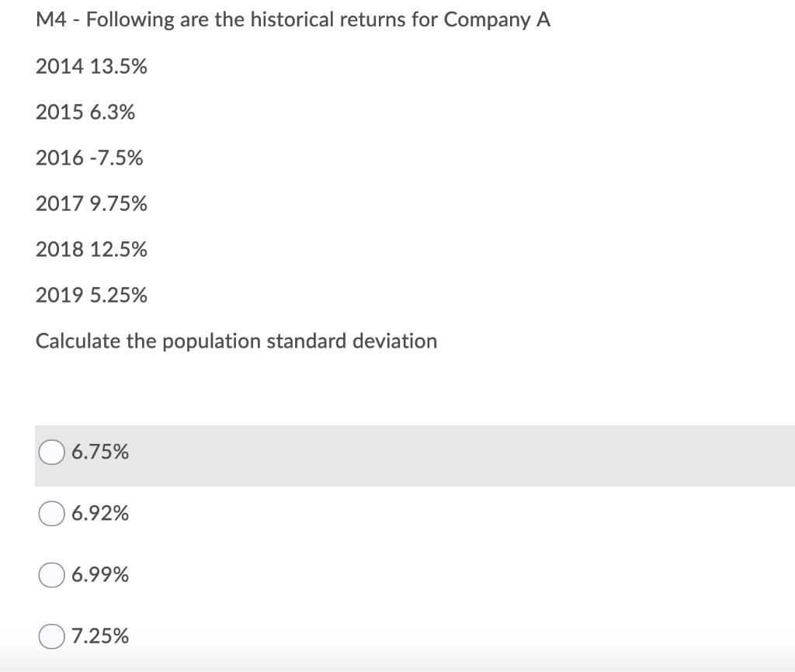Click the 6.75% answer label text

tap(100, 452)
